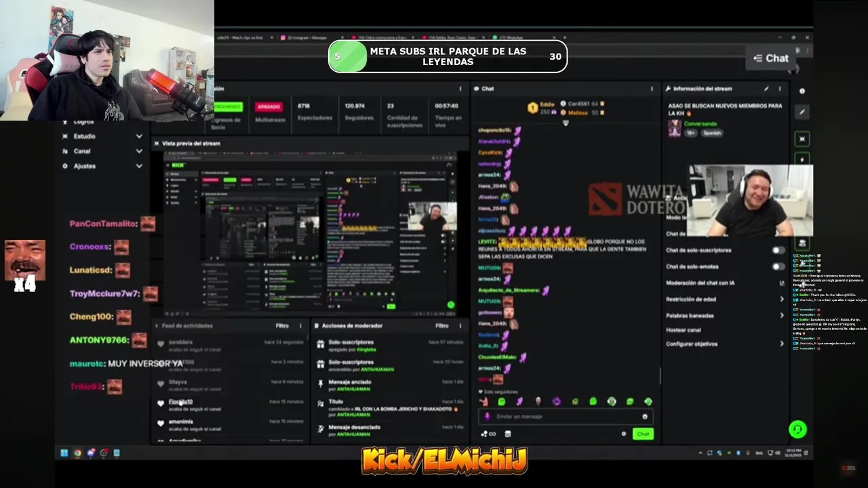The image size is (868, 488).
Task: Click the stream preview thumbnail
Action: [x=311, y=234]
